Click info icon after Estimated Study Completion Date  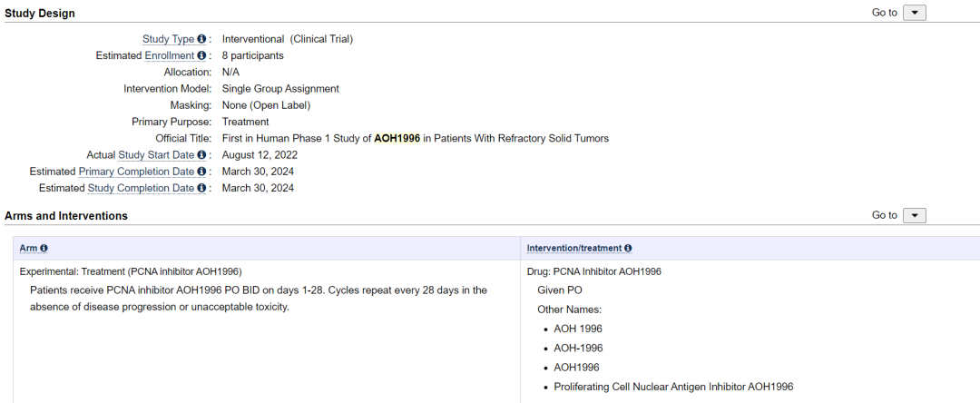tap(201, 188)
